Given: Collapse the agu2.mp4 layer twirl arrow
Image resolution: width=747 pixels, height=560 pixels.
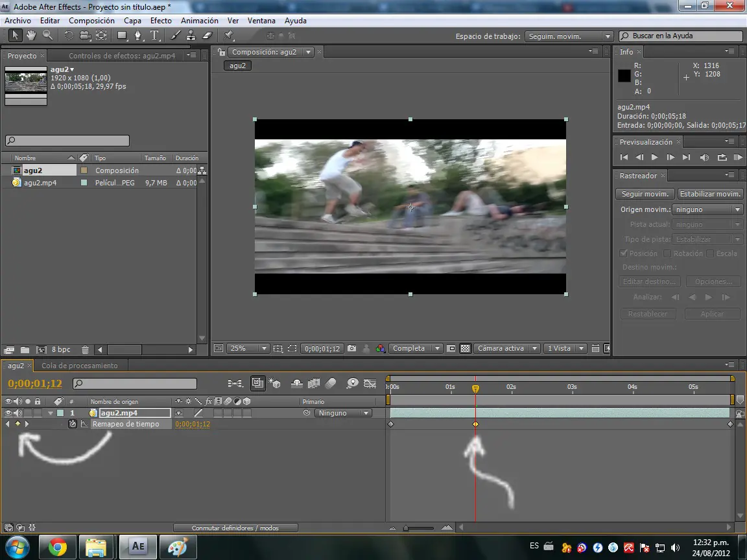Looking at the screenshot, I should (50, 414).
